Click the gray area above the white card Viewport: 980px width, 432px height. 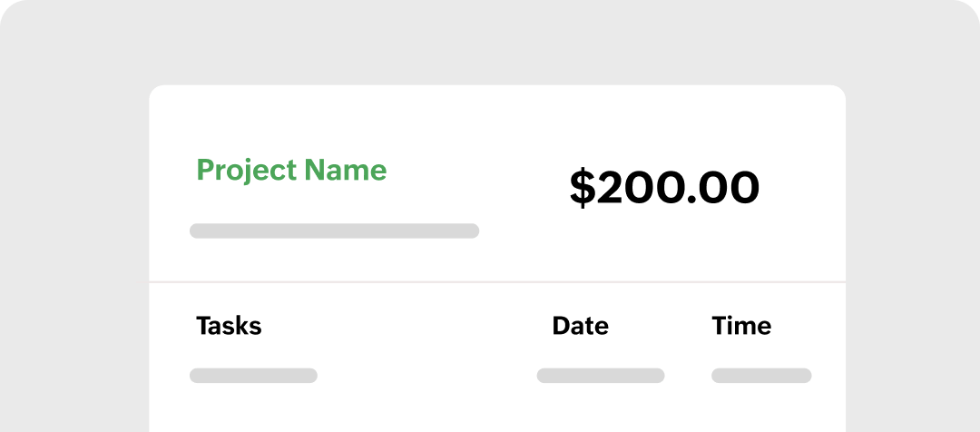pos(497,41)
